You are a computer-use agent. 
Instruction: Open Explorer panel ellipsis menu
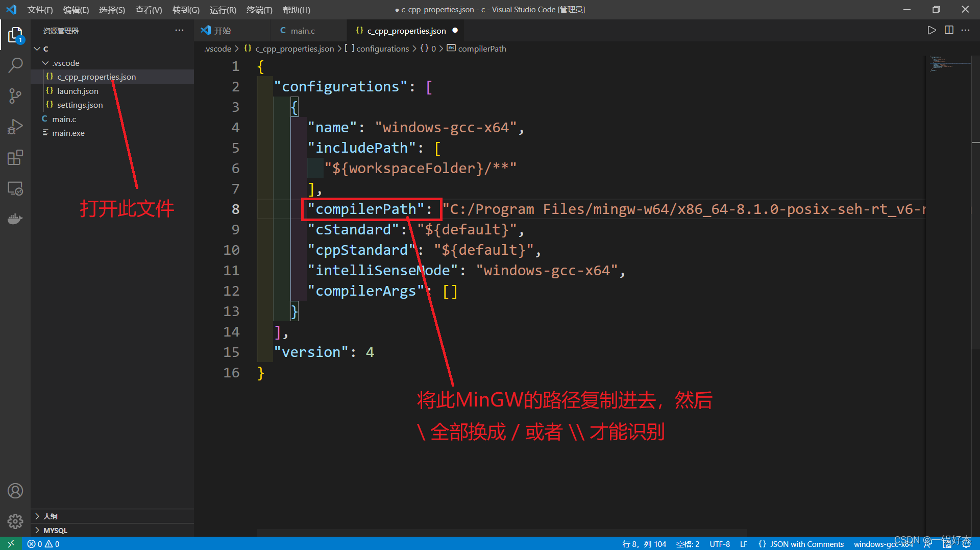pyautogui.click(x=179, y=31)
